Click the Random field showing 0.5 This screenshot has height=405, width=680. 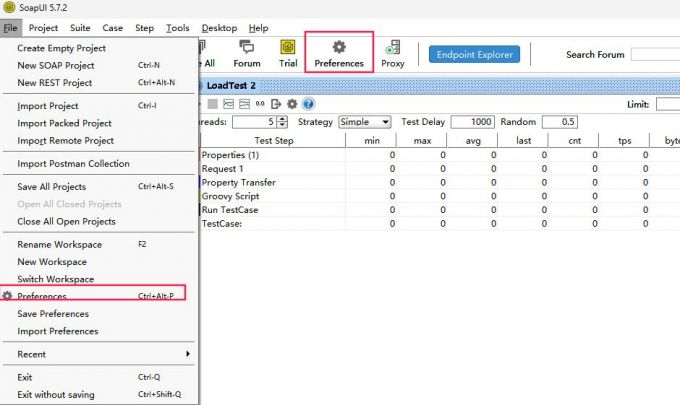coord(560,122)
